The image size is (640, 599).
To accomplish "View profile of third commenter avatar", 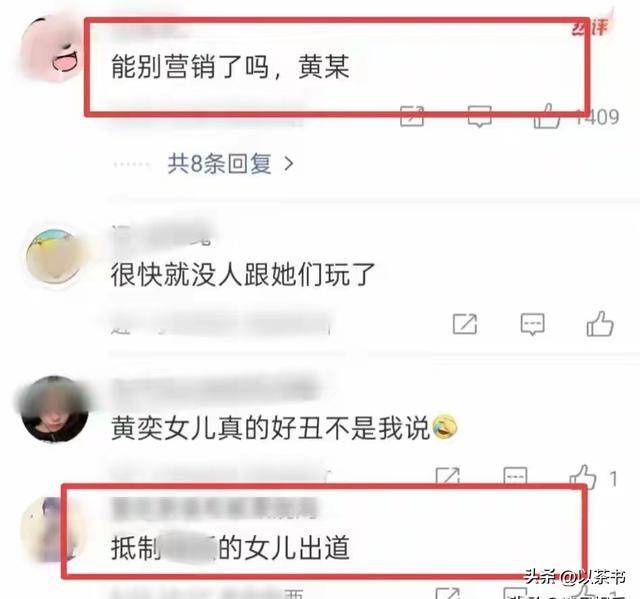I will tap(55, 408).
